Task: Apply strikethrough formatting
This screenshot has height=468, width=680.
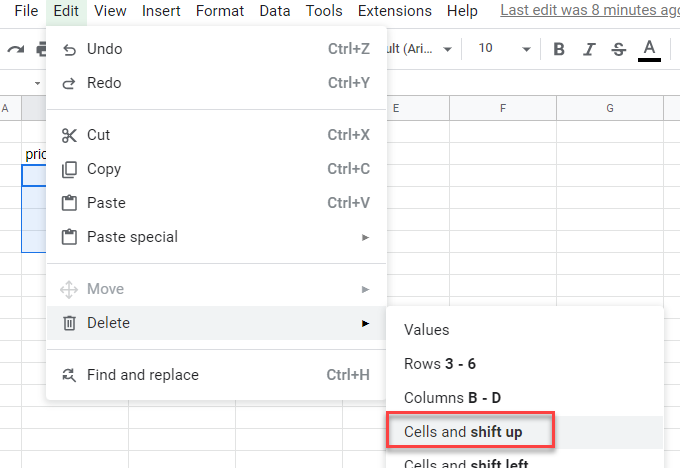Action: tap(618, 49)
